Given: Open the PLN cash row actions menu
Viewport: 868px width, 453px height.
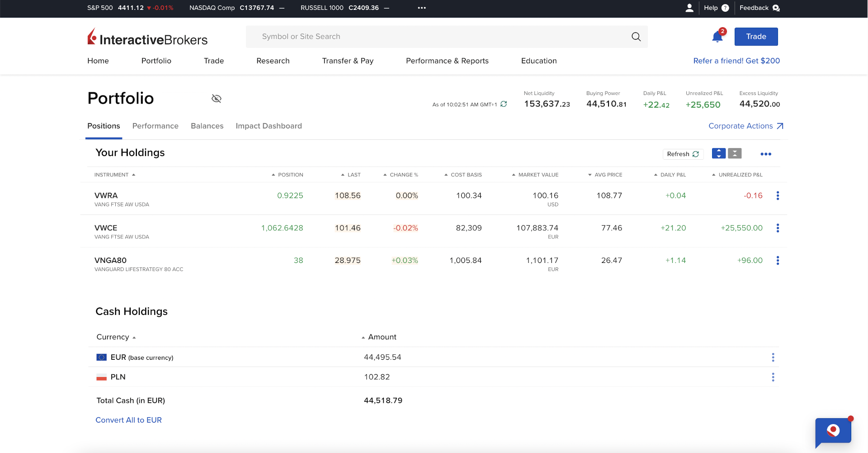Looking at the screenshot, I should click(x=773, y=377).
